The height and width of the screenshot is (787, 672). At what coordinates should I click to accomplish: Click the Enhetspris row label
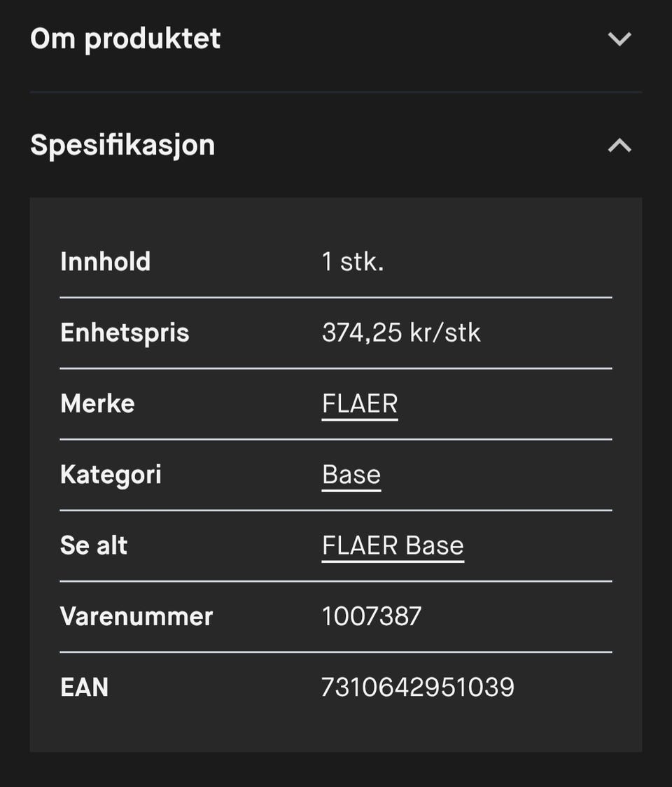click(x=125, y=333)
